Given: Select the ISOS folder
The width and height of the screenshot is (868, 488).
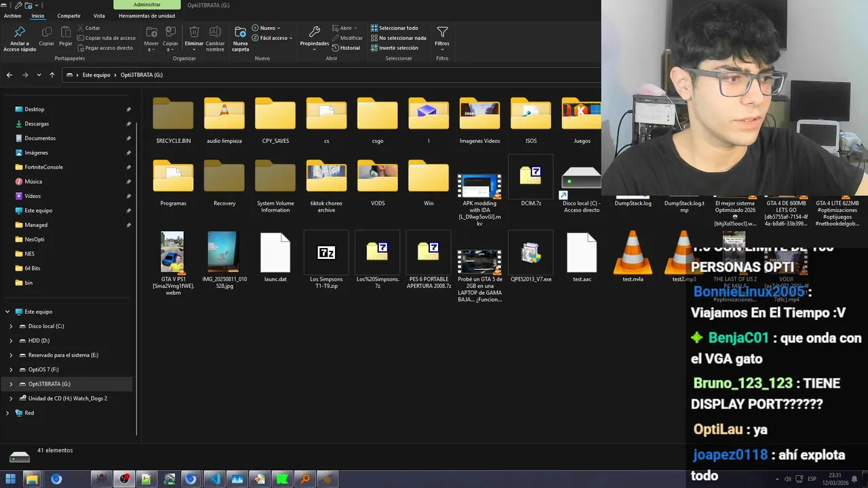Looking at the screenshot, I should point(531,121).
